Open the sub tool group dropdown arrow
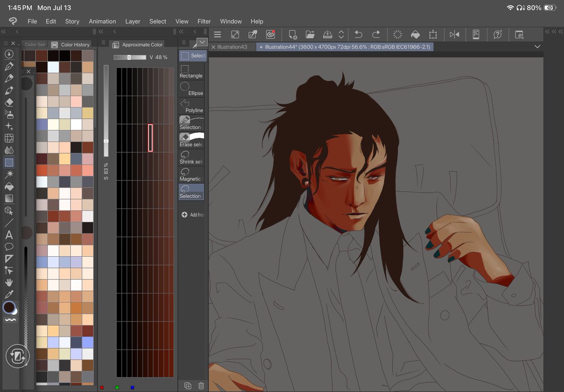Viewport: 564px width, 392px height. click(202, 42)
